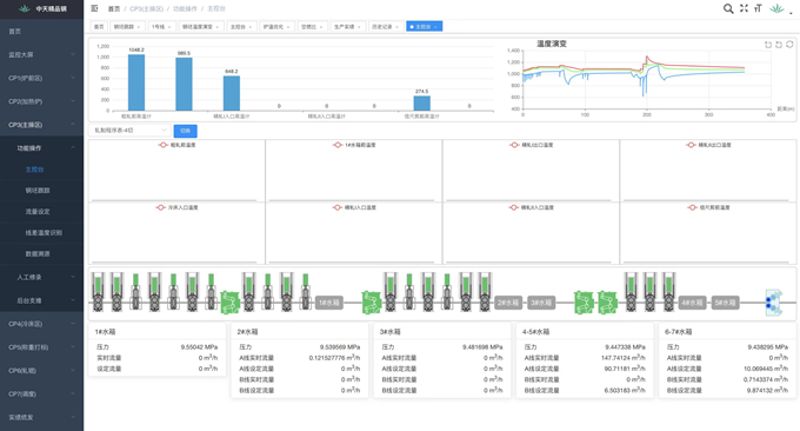Switch to the 1号线 tab

pos(162,27)
